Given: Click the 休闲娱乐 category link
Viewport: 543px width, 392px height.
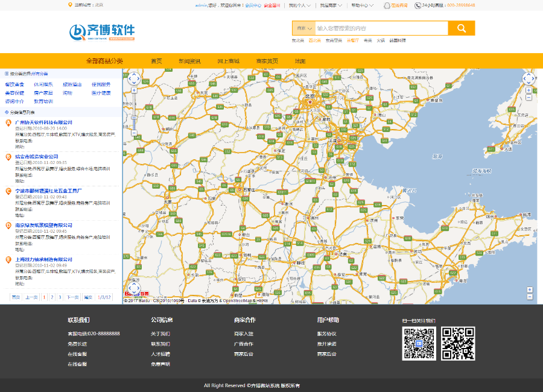Looking at the screenshot, I should tap(43, 84).
